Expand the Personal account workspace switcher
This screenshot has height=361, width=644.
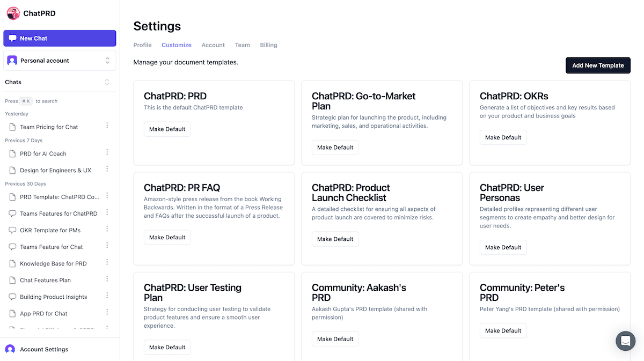106,61
